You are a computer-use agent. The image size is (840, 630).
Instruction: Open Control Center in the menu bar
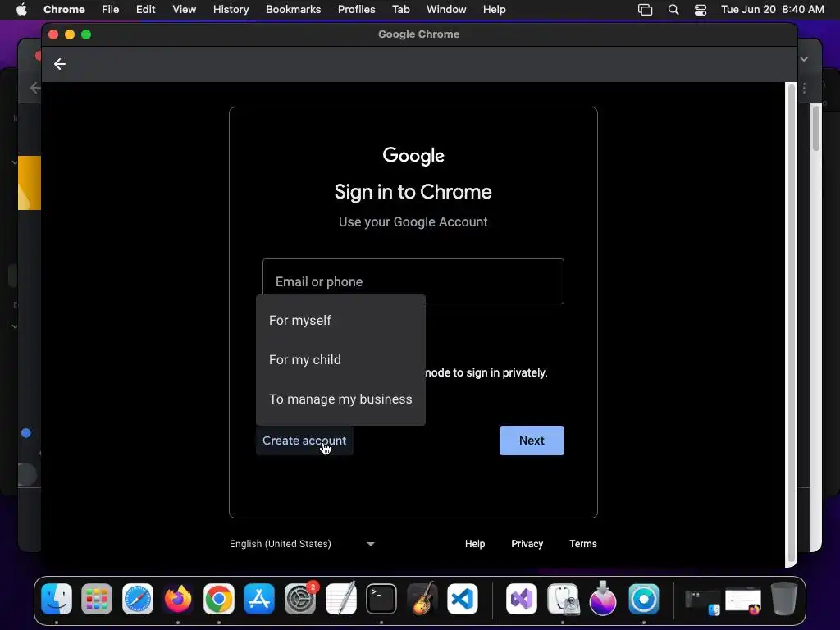(x=701, y=10)
